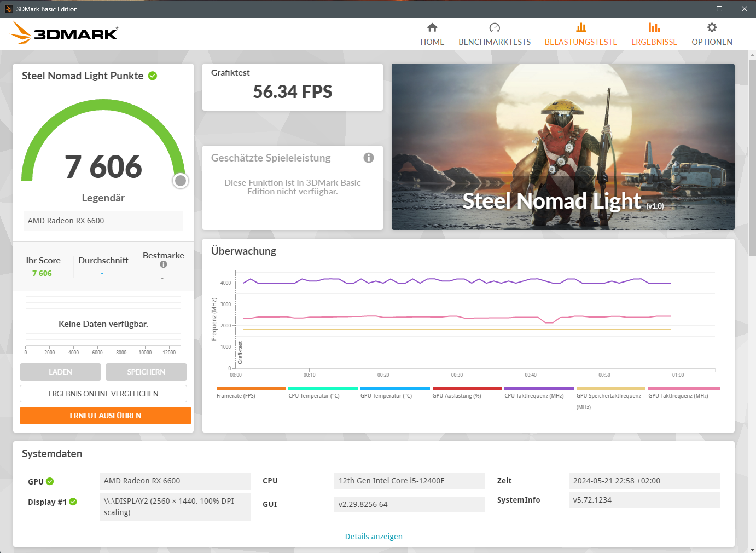Click the info icon under Bestmarke

[x=163, y=264]
